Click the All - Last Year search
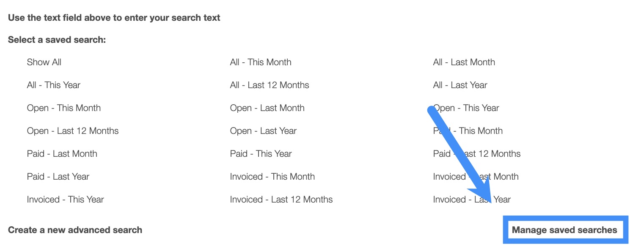The image size is (644, 250). pyautogui.click(x=460, y=85)
